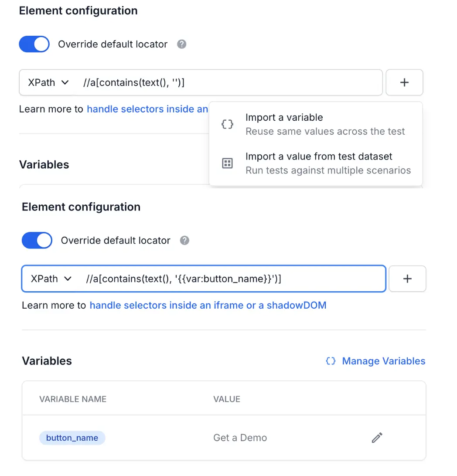Viewport: 457px width, 476px height.
Task: Click the pencil icon to edit button_name variable
Action: coord(377,438)
